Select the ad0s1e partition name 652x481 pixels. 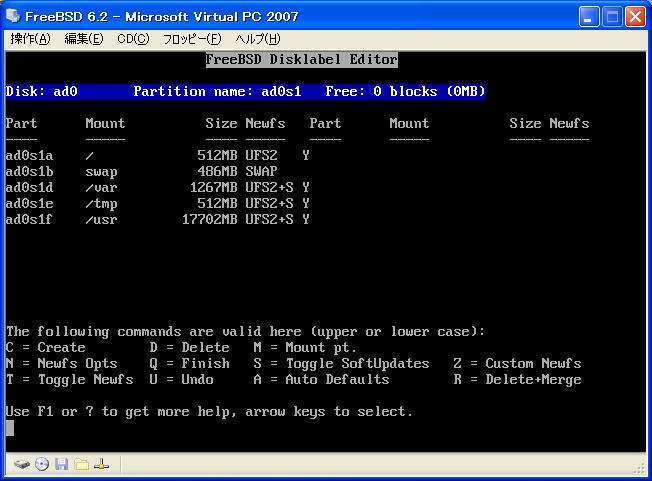29,203
